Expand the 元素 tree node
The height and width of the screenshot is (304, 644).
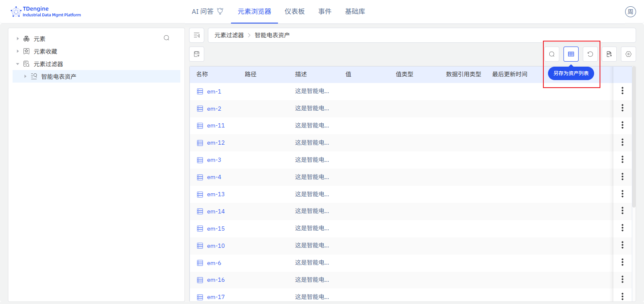click(x=18, y=38)
